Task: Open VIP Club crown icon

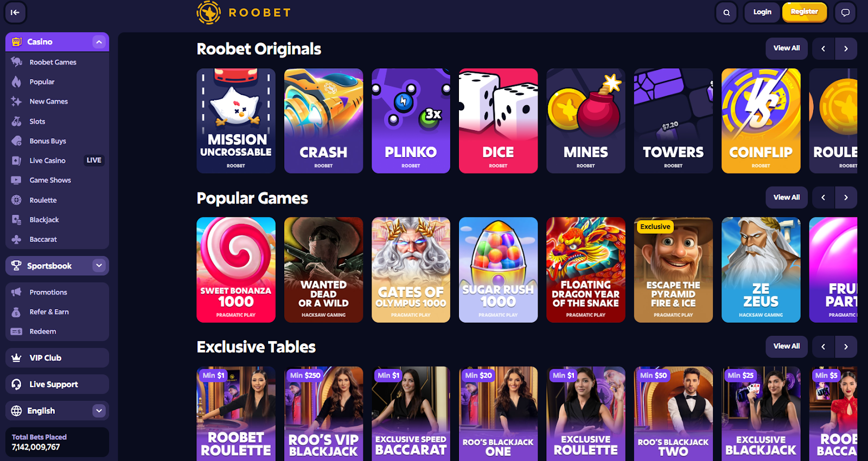Action: click(17, 358)
